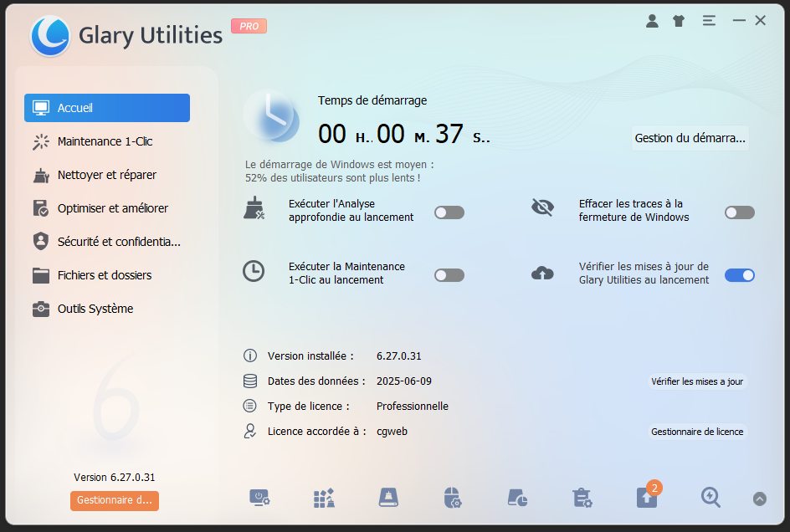The height and width of the screenshot is (532, 790).
Task: Open Context Menu Manager mouse icon
Action: pyautogui.click(x=453, y=498)
